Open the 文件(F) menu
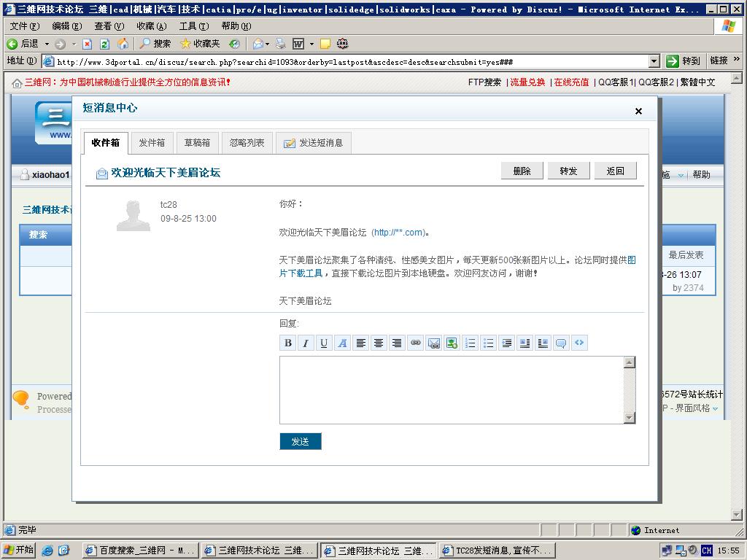The height and width of the screenshot is (560, 747). [x=25, y=26]
